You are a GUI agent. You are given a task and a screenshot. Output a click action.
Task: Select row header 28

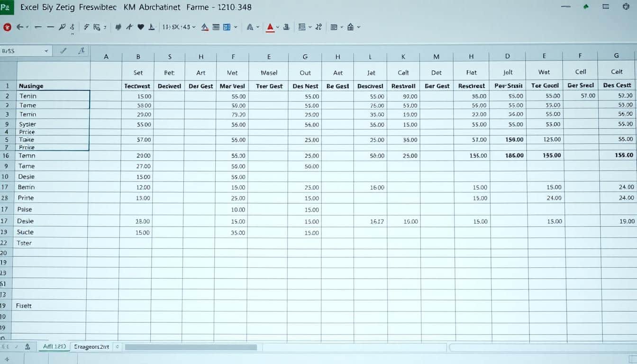point(5,198)
